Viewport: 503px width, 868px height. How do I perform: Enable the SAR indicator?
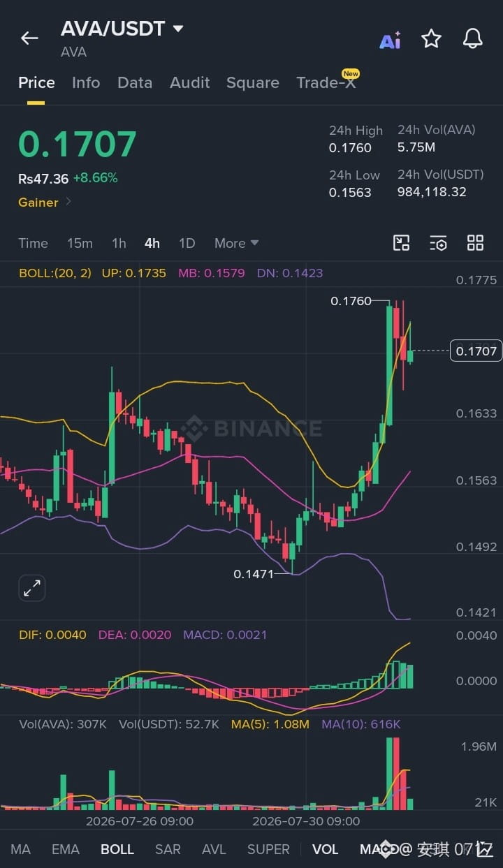(168, 849)
